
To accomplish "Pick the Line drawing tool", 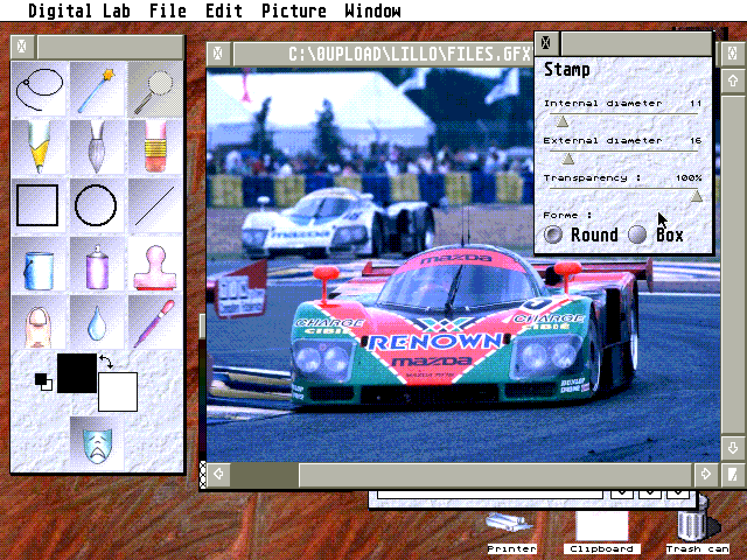I will click(x=155, y=204).
